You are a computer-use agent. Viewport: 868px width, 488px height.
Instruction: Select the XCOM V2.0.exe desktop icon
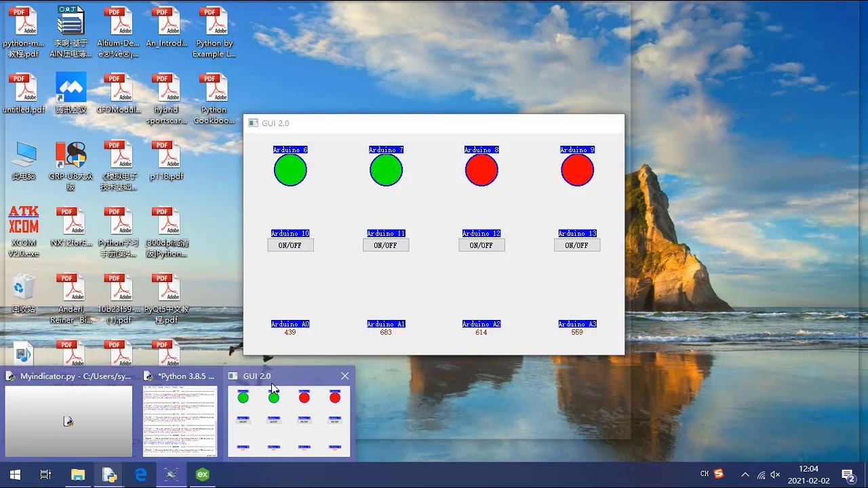[x=23, y=232]
